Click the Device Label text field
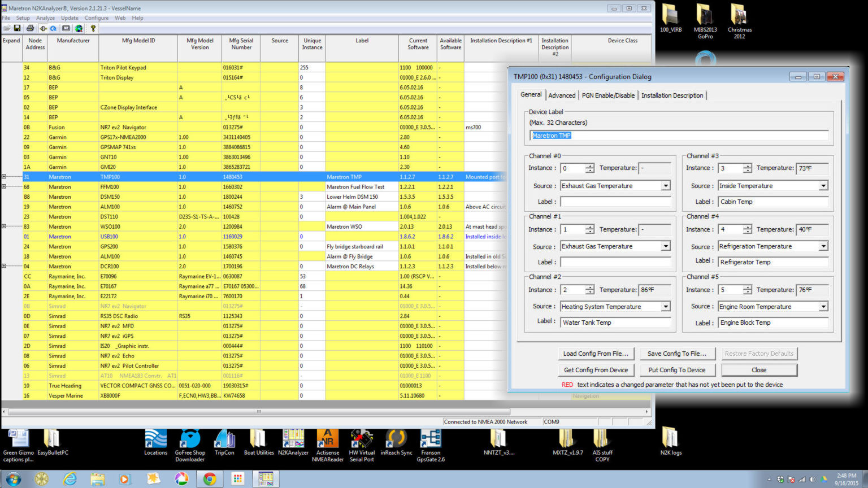This screenshot has height=488, width=868. [x=679, y=136]
